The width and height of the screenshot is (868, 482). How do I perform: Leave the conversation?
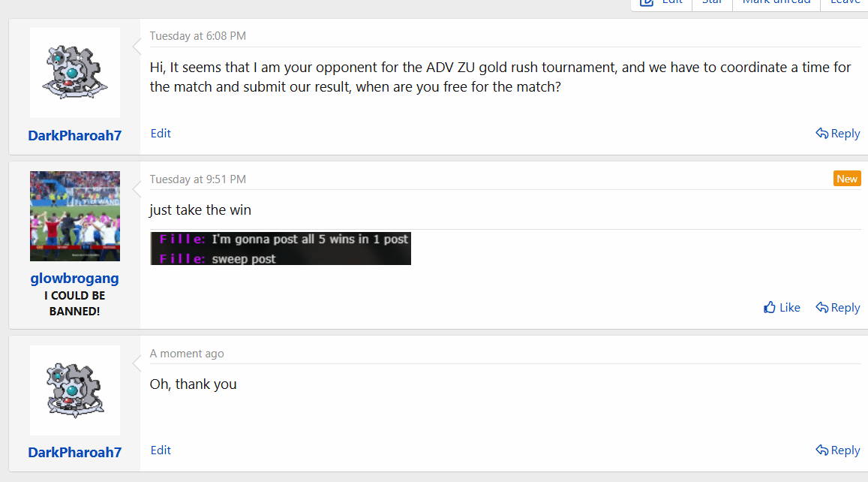click(x=845, y=2)
